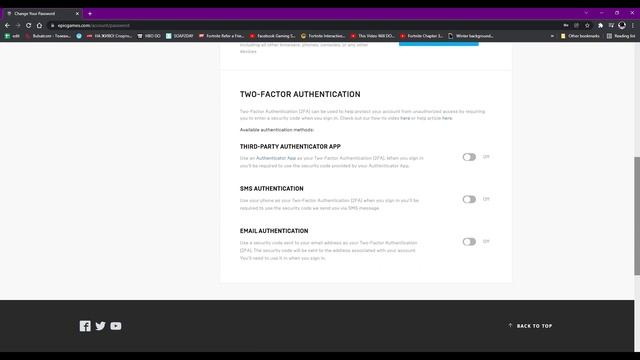
Task: Click the saved password key icon
Action: [566, 25]
